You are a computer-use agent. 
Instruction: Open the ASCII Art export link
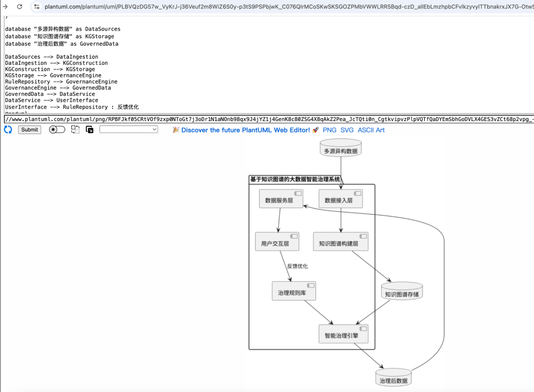(371, 130)
